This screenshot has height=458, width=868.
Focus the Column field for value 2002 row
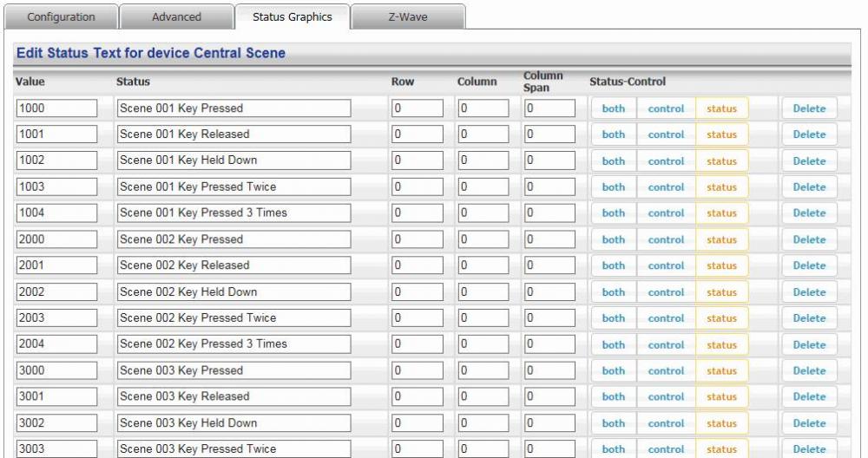click(483, 291)
